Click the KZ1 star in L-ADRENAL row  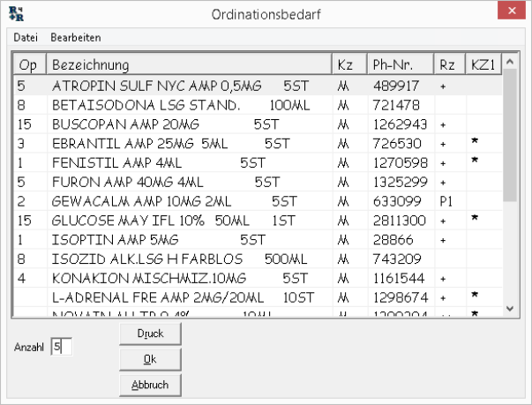pos(475,295)
